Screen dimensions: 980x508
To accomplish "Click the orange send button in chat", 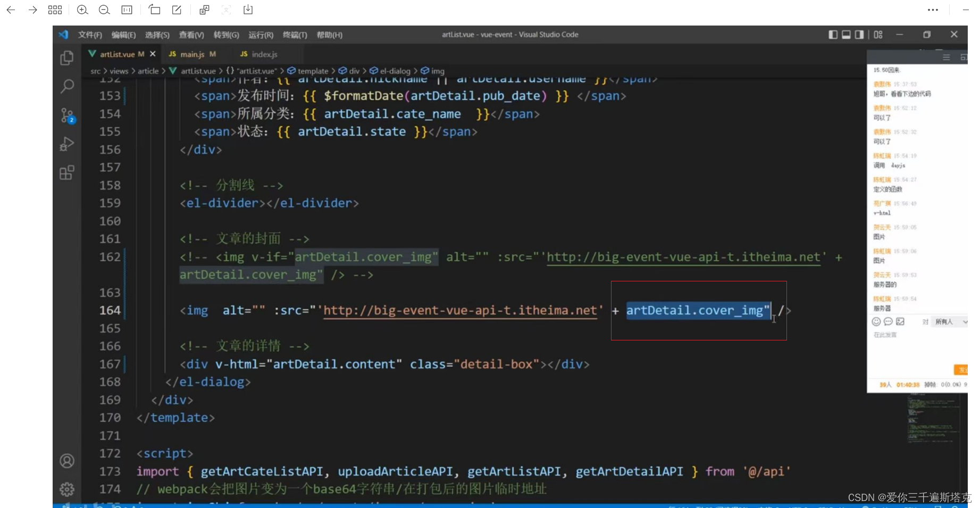I will [961, 370].
